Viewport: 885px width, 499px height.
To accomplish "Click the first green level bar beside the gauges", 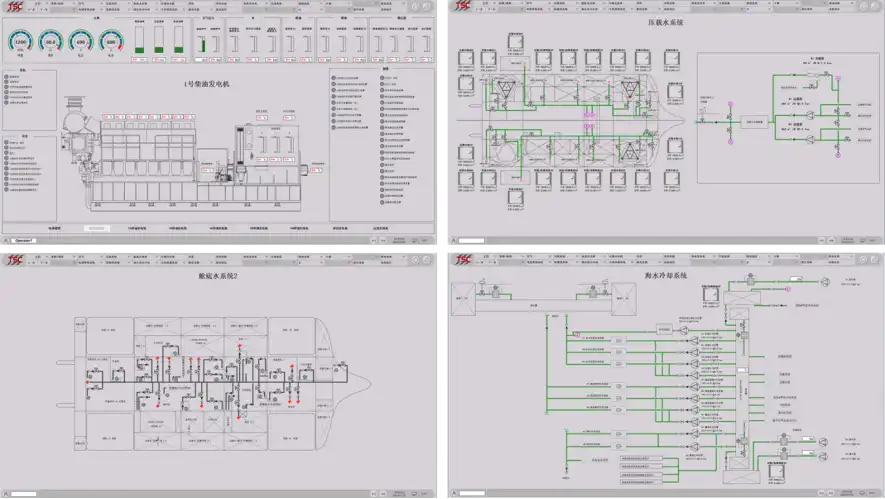I will coord(139,39).
